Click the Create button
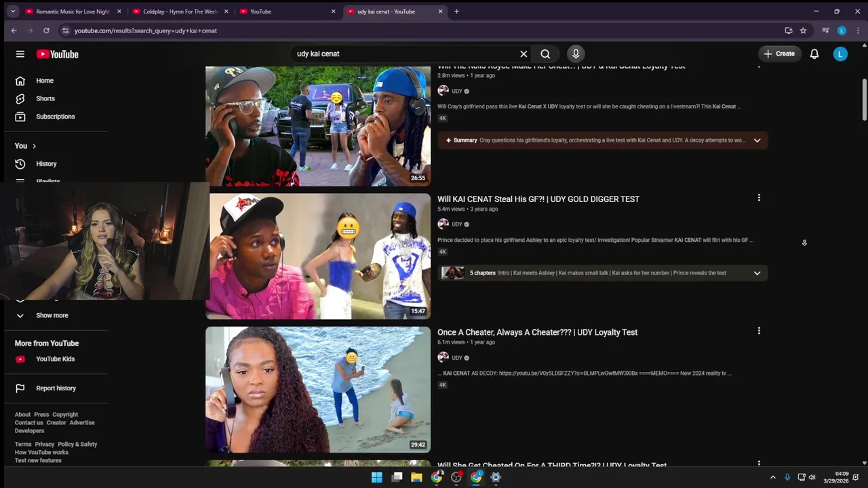868x488 pixels. [x=779, y=54]
